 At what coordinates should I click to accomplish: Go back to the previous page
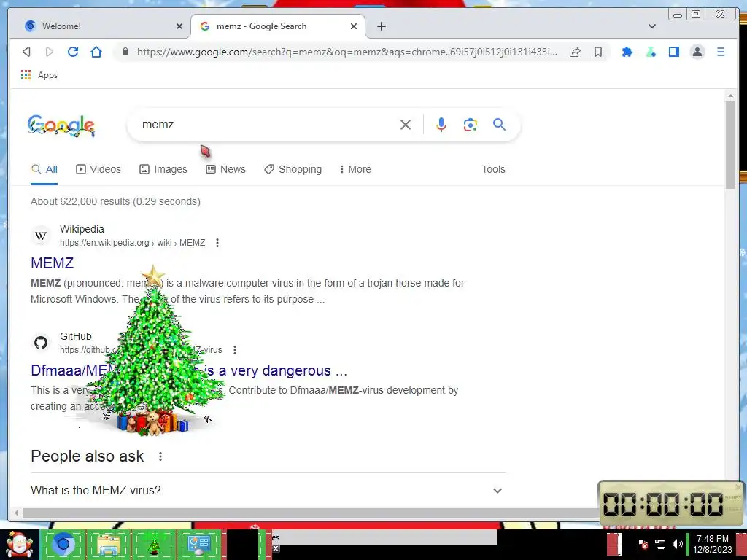coord(26,52)
